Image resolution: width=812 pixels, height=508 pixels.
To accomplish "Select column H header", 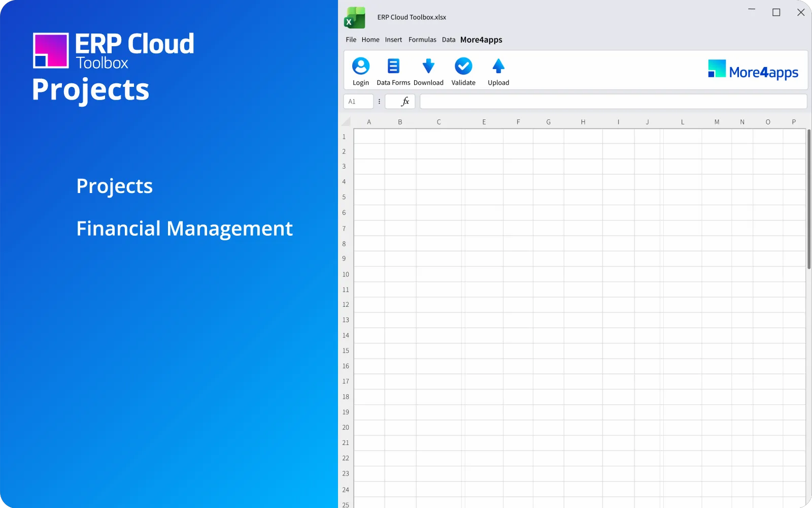I will 583,122.
